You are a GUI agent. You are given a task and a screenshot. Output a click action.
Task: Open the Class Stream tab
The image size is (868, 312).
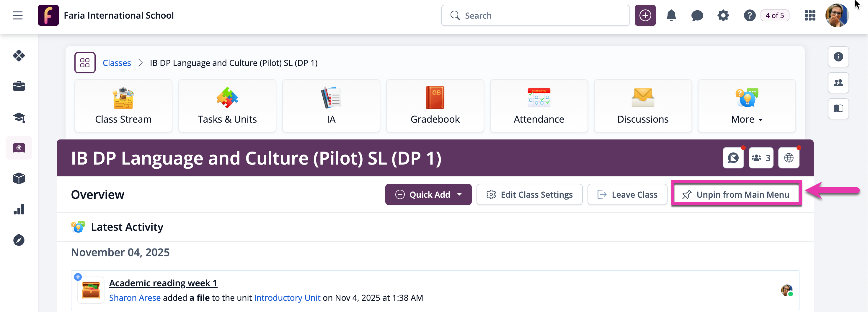point(123,106)
